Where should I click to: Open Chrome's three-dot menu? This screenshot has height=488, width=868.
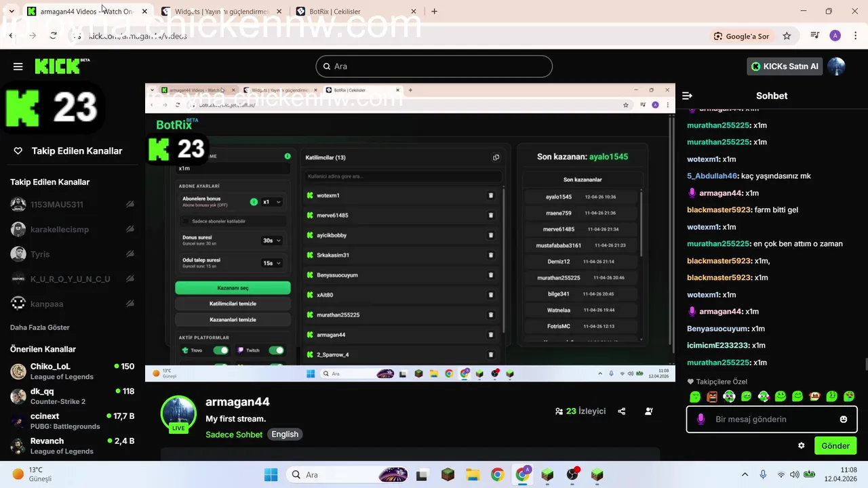(856, 36)
